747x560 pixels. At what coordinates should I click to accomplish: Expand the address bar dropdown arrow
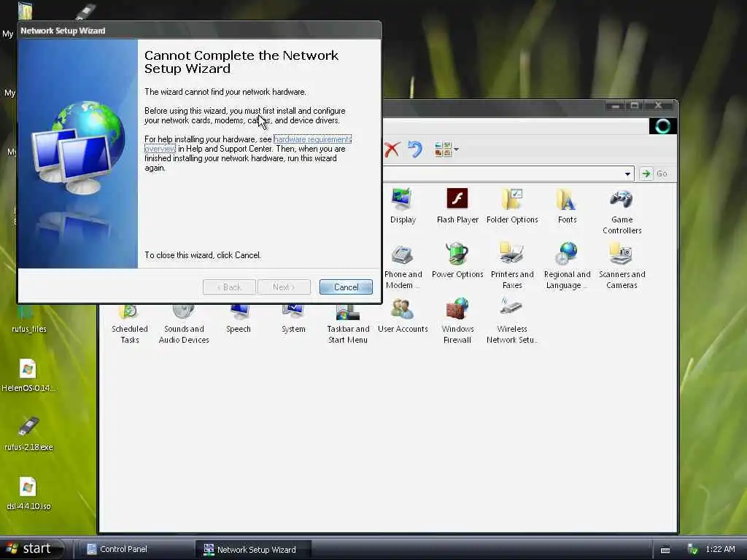[x=627, y=174]
